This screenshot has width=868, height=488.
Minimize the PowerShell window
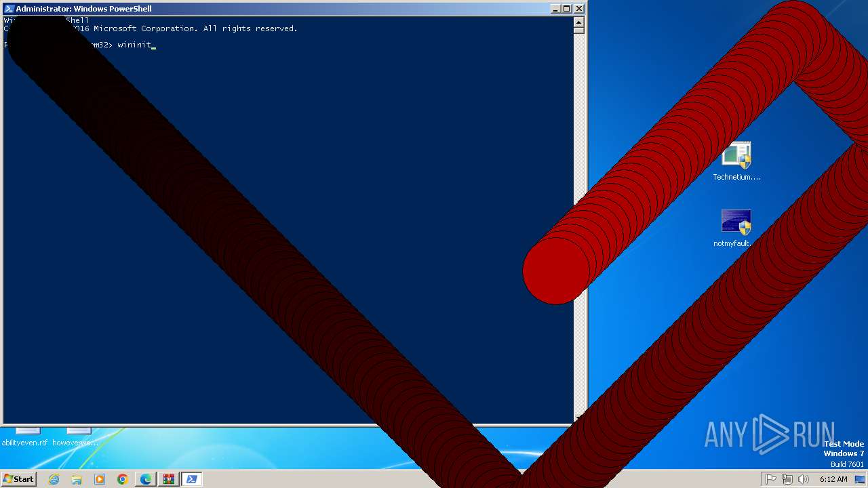tap(555, 9)
